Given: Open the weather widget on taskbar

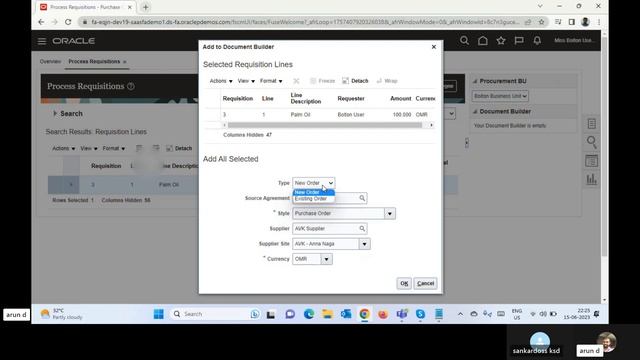Looking at the screenshot, I should click(62, 314).
